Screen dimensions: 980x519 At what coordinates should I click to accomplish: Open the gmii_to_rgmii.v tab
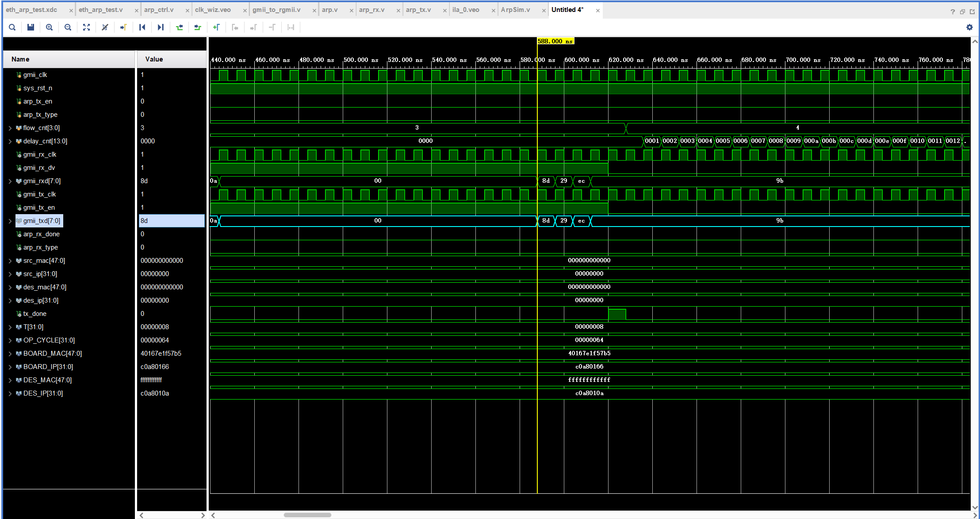coord(276,10)
